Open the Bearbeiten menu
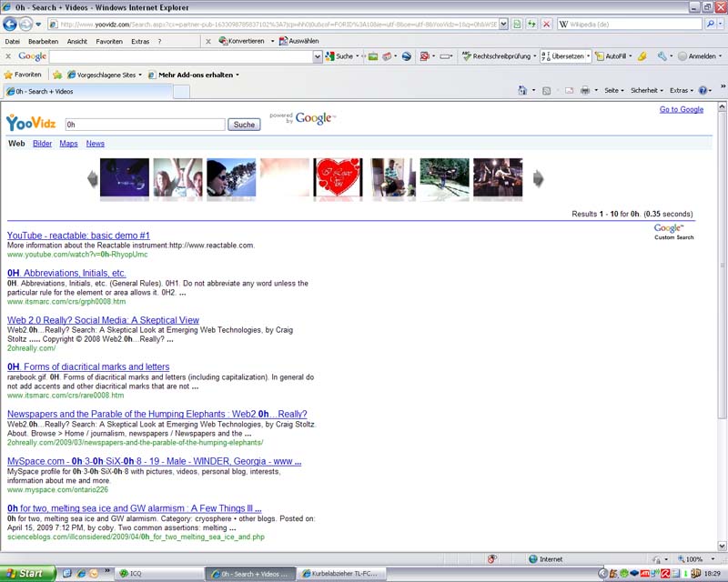Image resolution: width=728 pixels, height=582 pixels. 43,41
